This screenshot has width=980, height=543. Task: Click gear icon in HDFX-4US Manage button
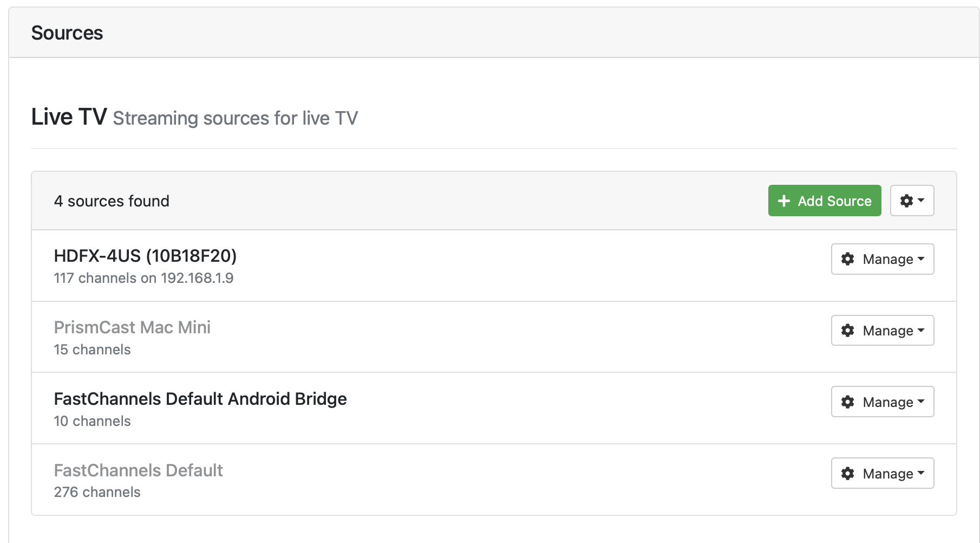[848, 259]
